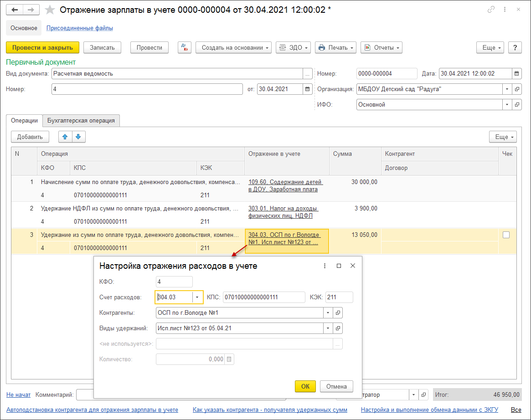Open ЭДО dropdown menu
Screen dimensions: 531x420
(x=293, y=47)
